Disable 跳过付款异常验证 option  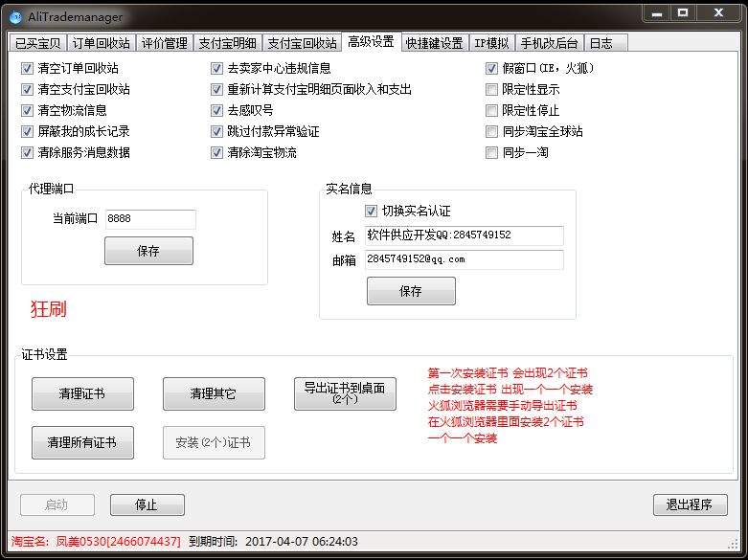click(216, 131)
